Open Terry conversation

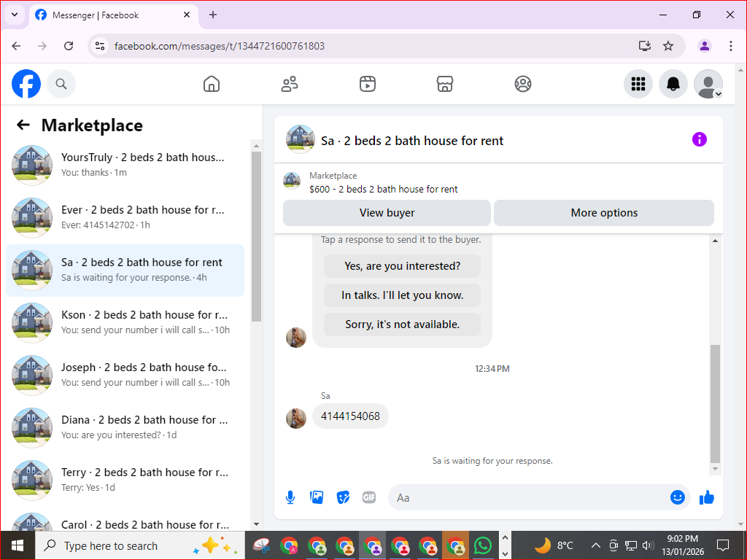[125, 480]
